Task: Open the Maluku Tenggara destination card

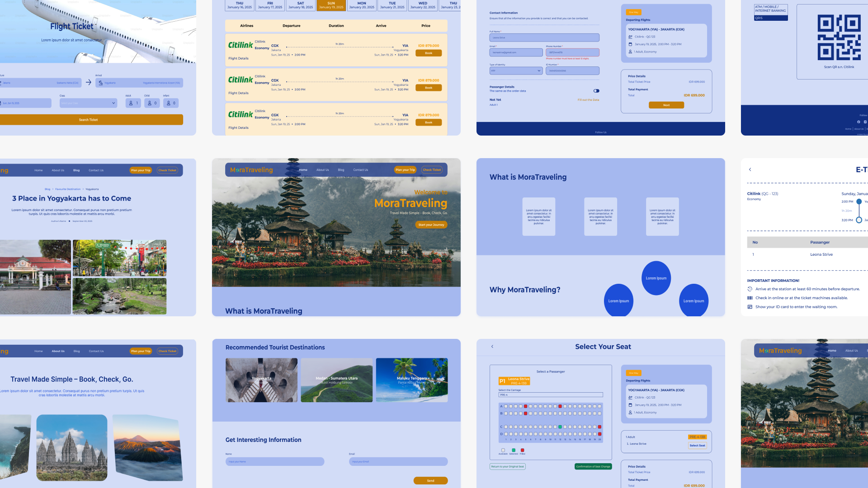Action: 412,380
